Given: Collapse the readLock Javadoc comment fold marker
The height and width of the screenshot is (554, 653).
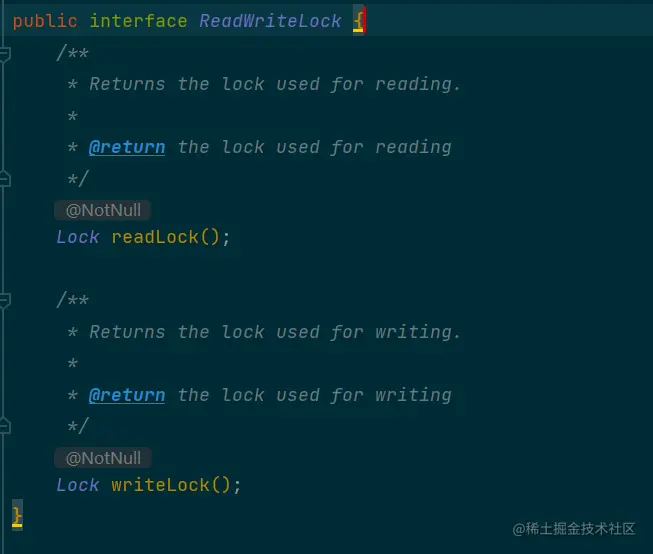Looking at the screenshot, I should 4,54.
